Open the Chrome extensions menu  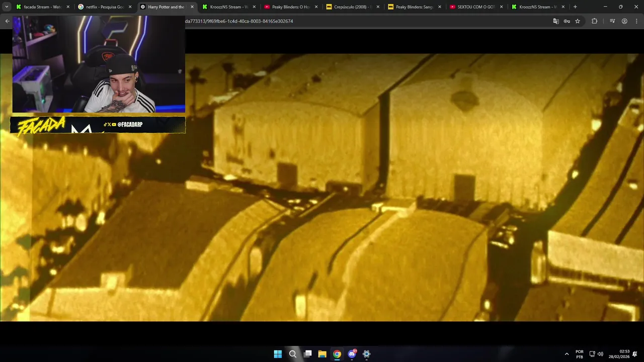point(594,21)
